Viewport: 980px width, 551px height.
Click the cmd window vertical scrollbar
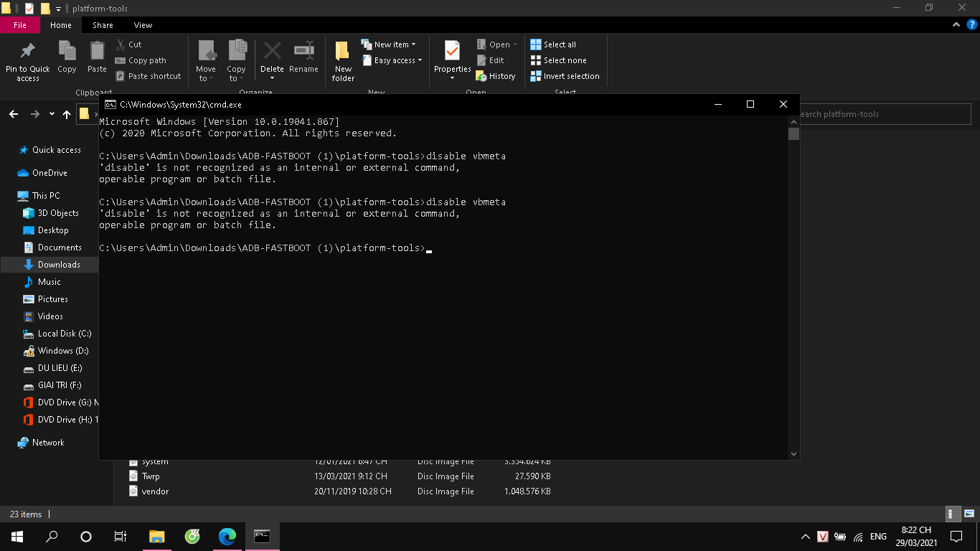(793, 287)
